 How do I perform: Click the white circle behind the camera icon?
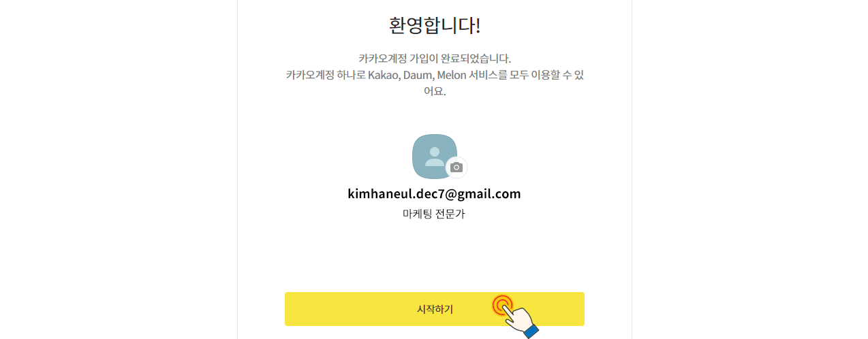456,167
